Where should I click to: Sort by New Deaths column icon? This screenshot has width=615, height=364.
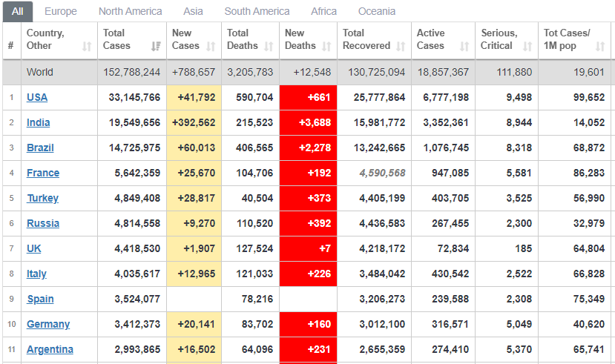pos(326,46)
